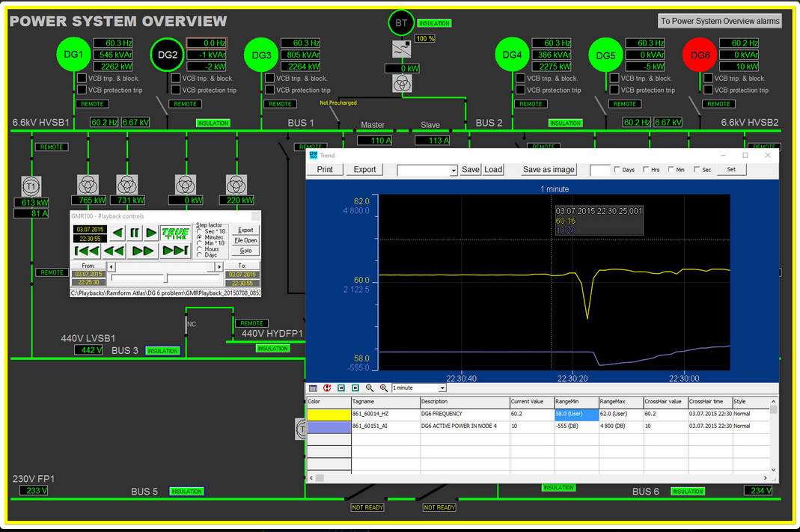The image size is (800, 532).
Task: Click the red refresh icon in Trend toolbar
Action: point(327,388)
